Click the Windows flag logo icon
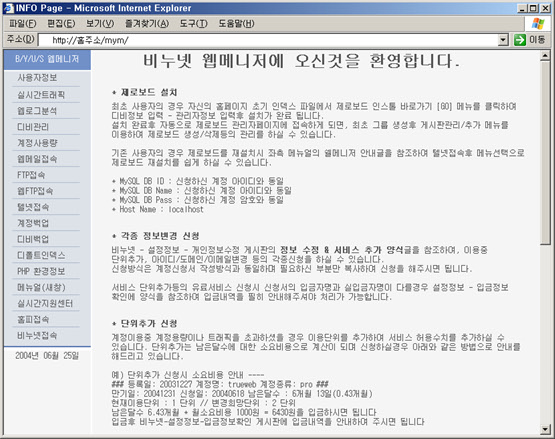 pyautogui.click(x=538, y=24)
